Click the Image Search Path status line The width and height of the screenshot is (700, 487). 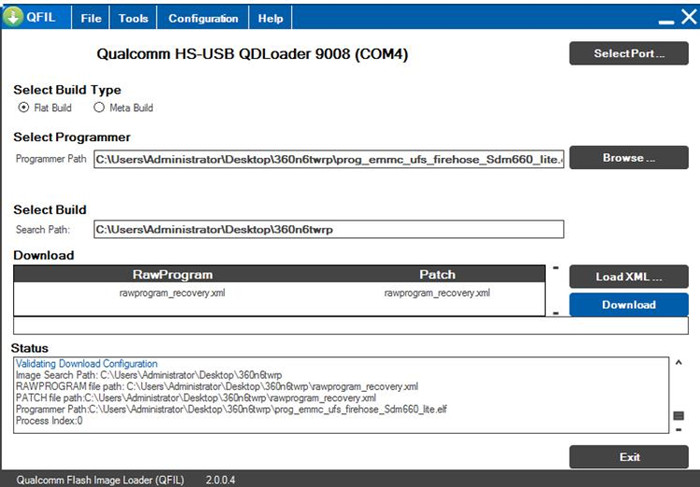(149, 375)
